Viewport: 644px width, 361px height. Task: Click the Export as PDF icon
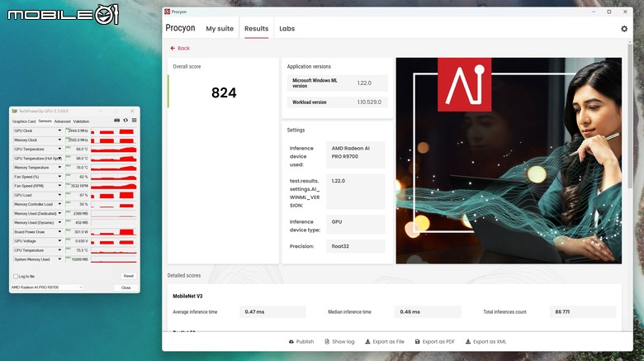pyautogui.click(x=417, y=342)
